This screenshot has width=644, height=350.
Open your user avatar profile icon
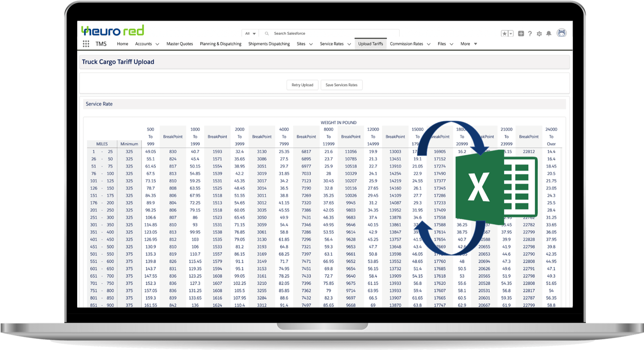point(562,33)
